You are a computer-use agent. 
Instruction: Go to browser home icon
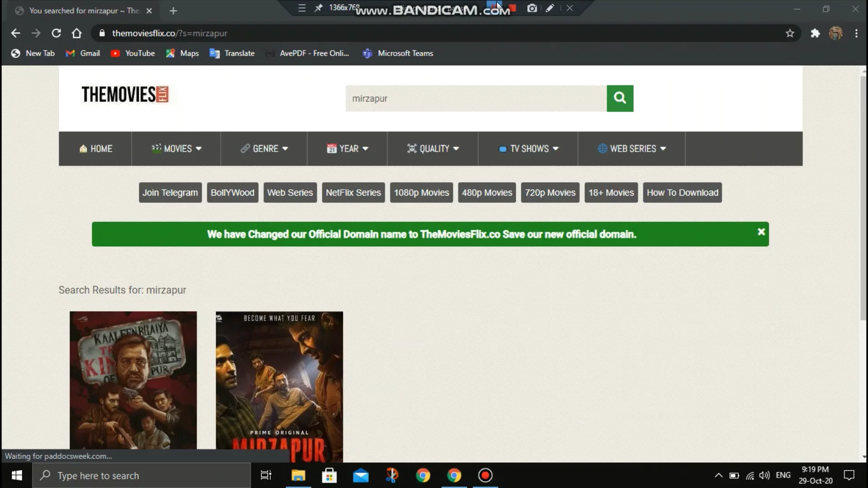[x=76, y=33]
